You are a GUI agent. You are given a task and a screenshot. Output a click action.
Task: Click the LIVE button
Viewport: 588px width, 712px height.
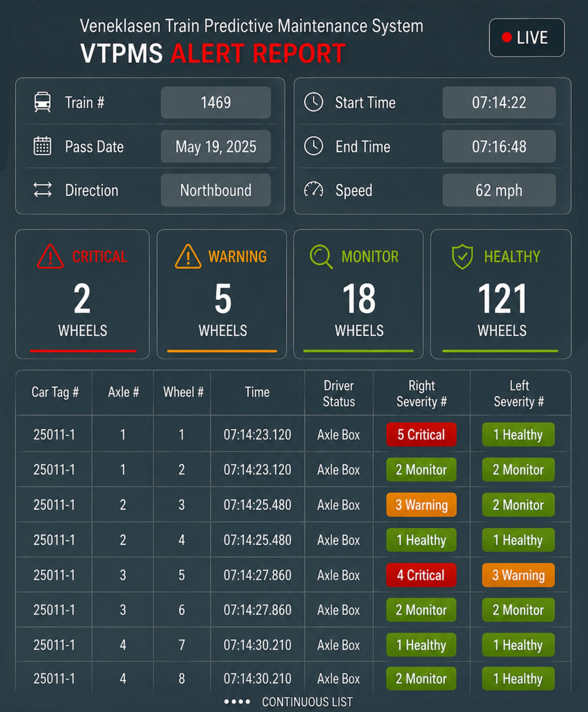[527, 37]
